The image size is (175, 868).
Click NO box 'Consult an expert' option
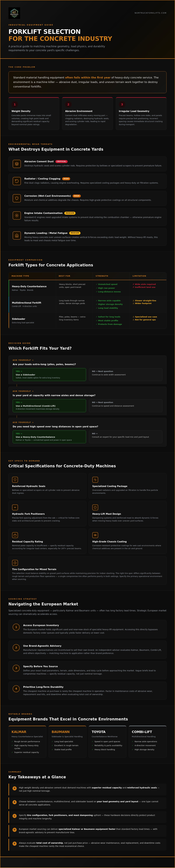click(x=125, y=437)
